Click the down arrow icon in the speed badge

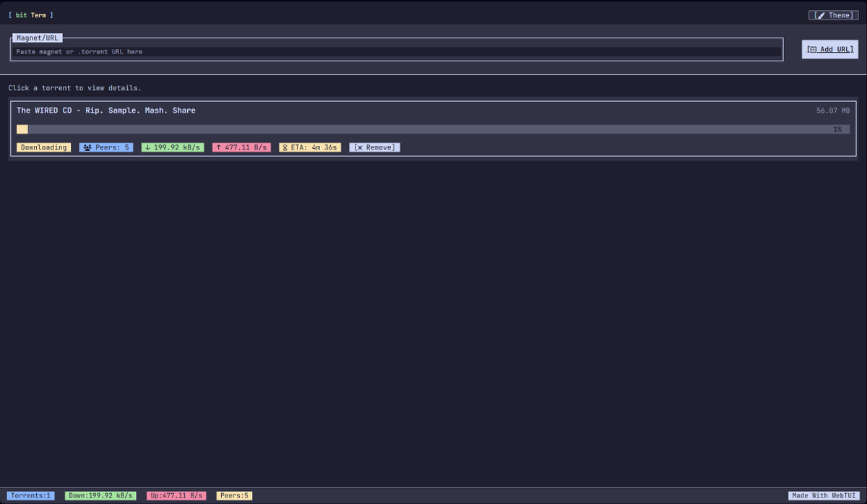147,147
